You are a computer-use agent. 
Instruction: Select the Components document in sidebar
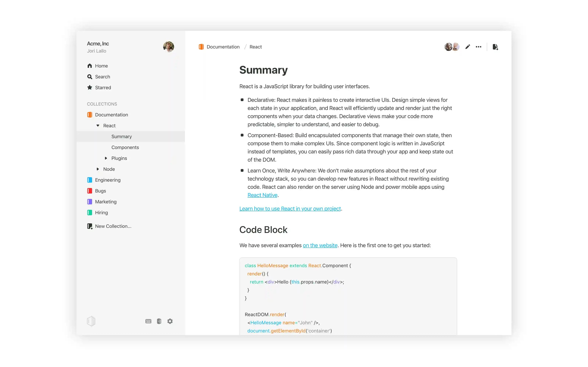point(125,147)
